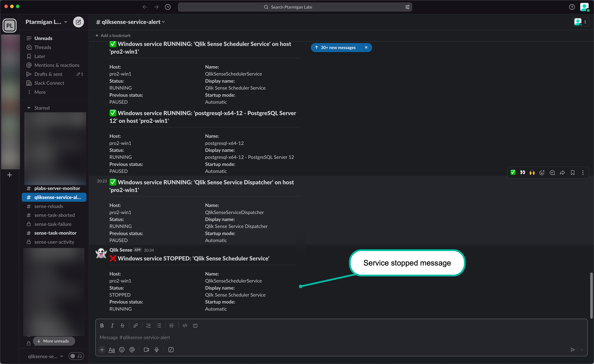Click the message input field
Viewport: 594px width, 364px height.
point(337,337)
